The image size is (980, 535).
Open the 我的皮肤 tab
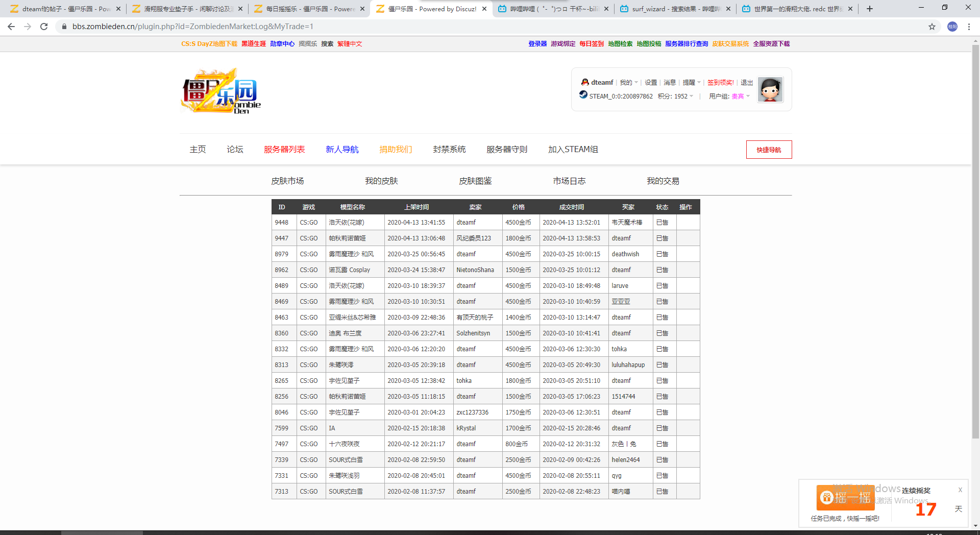tap(381, 181)
